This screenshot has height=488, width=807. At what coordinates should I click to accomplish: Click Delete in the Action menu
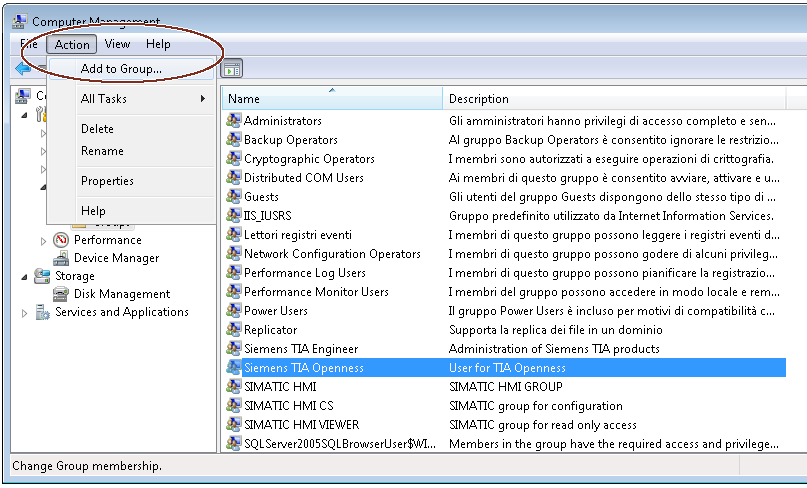97,129
